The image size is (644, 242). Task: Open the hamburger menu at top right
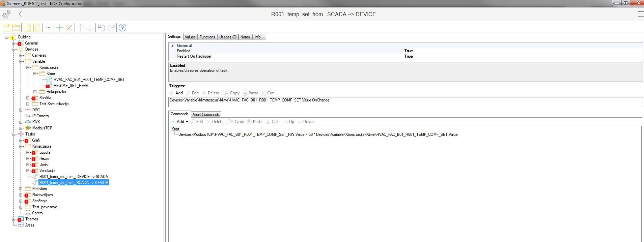pyautogui.click(x=640, y=14)
